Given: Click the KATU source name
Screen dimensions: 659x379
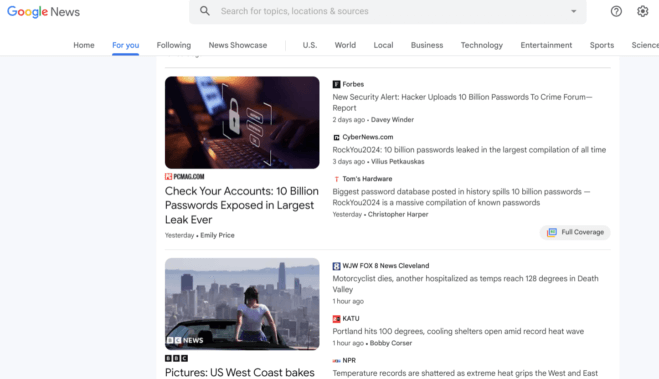Looking at the screenshot, I should pyautogui.click(x=351, y=318).
